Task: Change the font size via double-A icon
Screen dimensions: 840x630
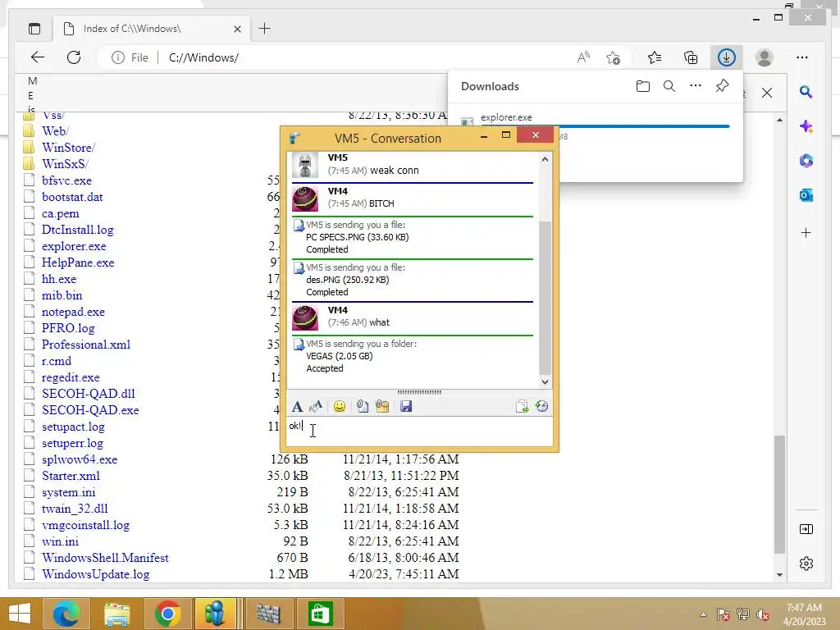Action: 316,407
